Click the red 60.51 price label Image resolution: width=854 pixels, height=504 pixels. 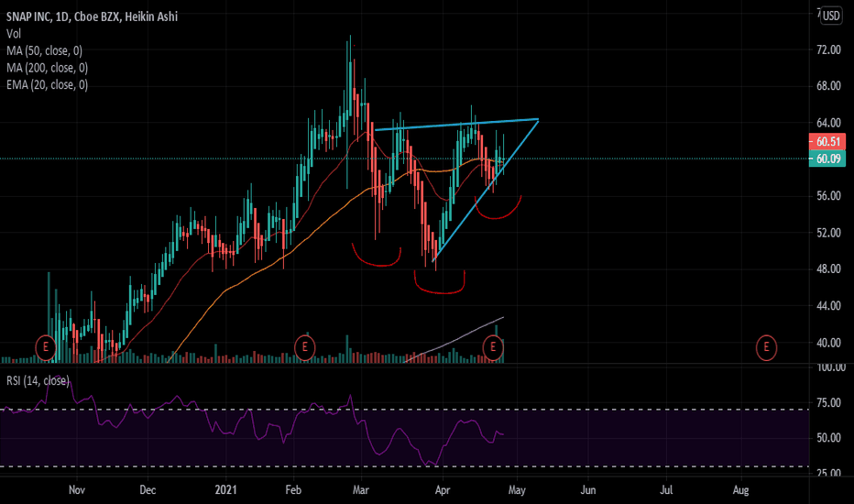(x=827, y=142)
